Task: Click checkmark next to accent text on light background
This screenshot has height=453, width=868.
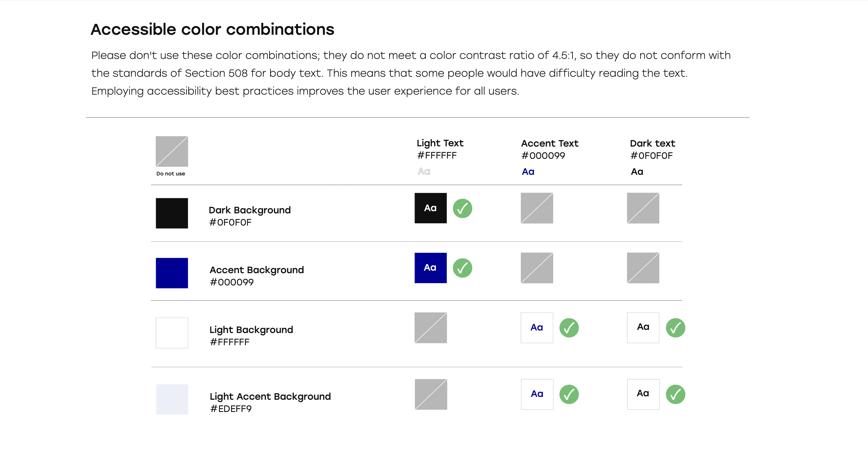Action: click(x=569, y=328)
